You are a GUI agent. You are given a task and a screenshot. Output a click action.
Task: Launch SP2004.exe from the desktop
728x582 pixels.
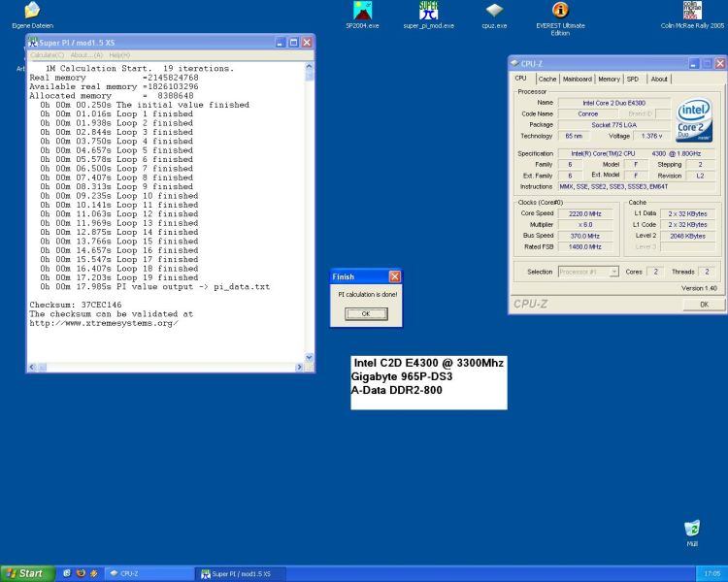[362, 11]
